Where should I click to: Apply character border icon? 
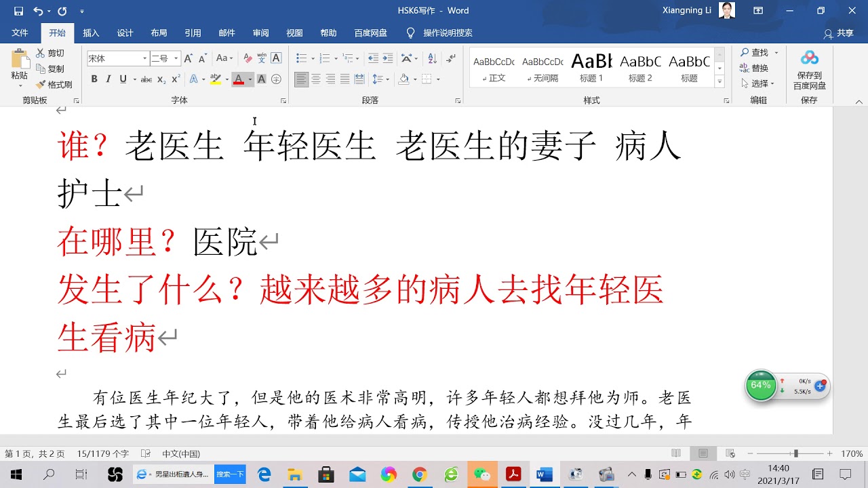click(x=276, y=59)
